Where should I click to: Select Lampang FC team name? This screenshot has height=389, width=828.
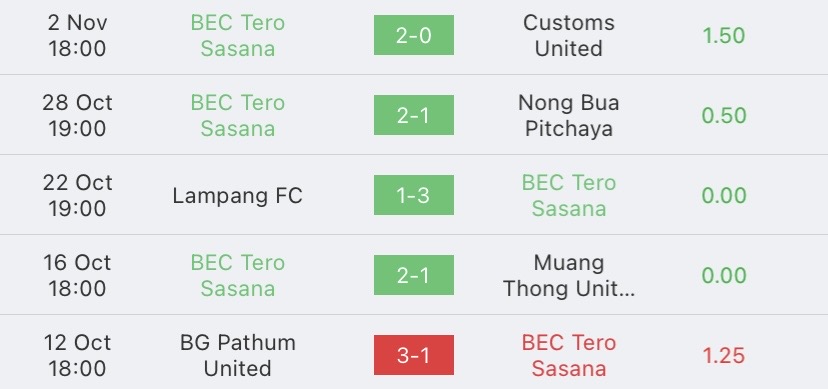(x=237, y=196)
